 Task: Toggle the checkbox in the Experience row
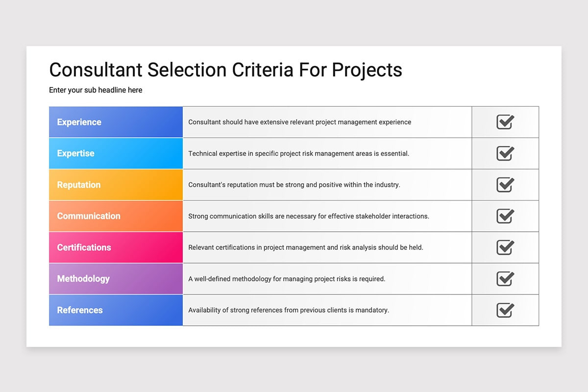point(505,122)
